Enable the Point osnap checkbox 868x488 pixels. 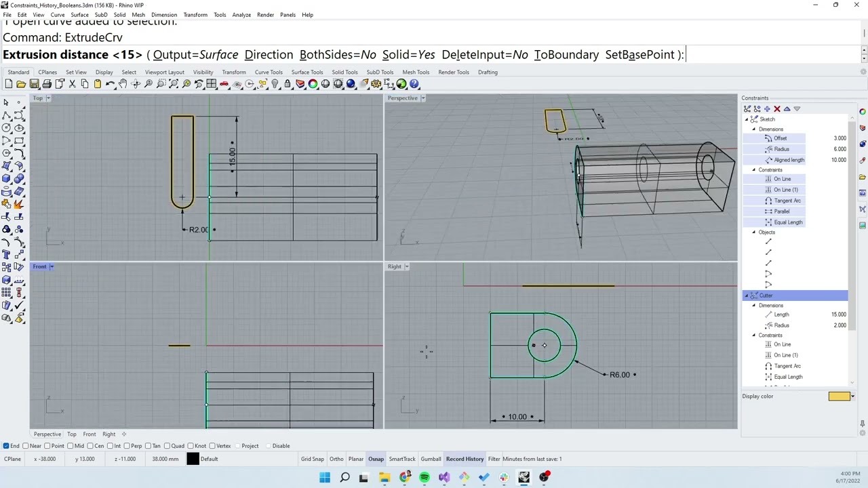(48, 446)
